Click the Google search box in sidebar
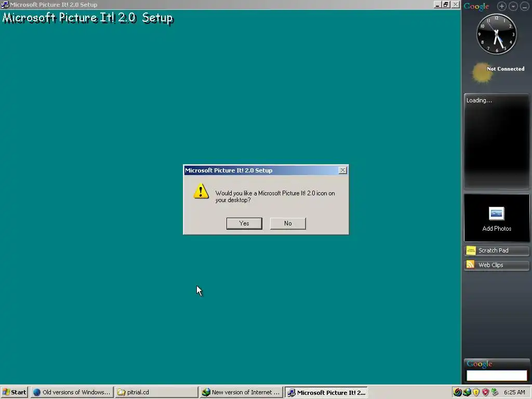Screen dimensions: 532x399 (x=496, y=376)
